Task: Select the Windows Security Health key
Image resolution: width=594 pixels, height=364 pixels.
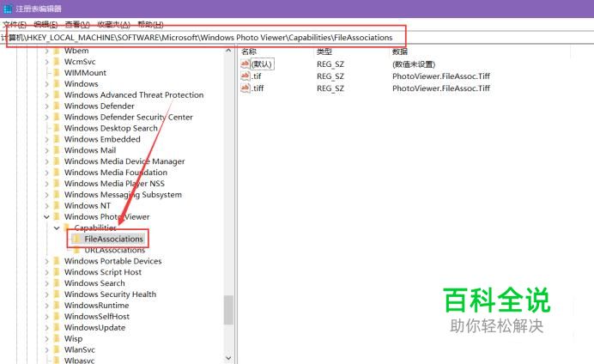Action: tap(110, 294)
